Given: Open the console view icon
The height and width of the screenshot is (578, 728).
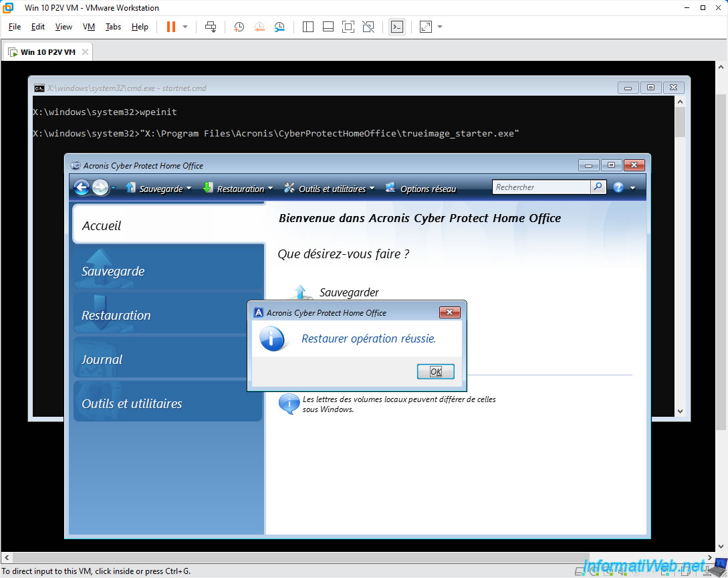Looking at the screenshot, I should 397,27.
